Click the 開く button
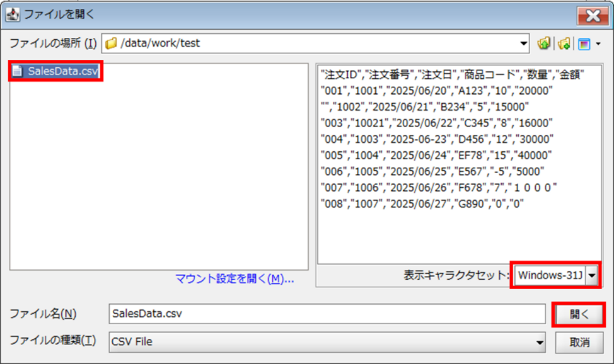 coord(579,314)
